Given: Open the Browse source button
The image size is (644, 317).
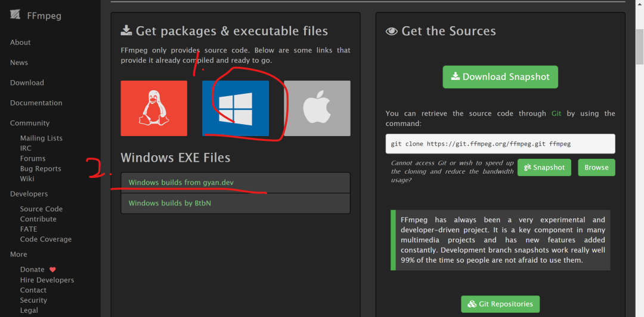Looking at the screenshot, I should coord(596,167).
